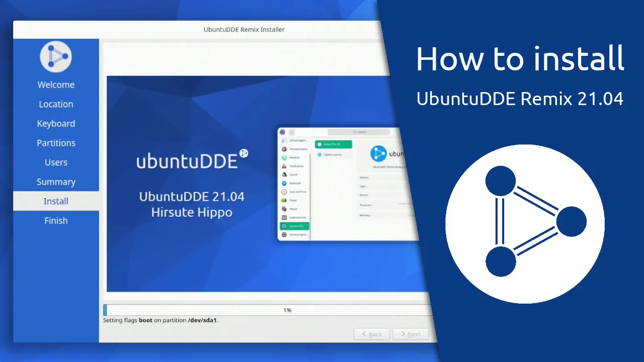The height and width of the screenshot is (362, 644).
Task: Click the large white UbuntuDDE logo beside the installer
Action: pos(525,224)
